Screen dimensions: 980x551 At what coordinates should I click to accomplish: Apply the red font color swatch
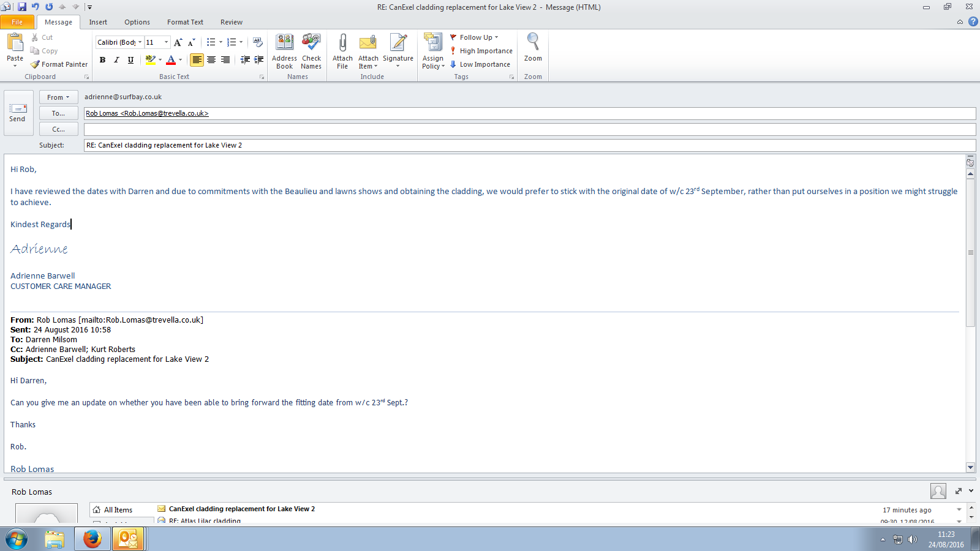(x=171, y=60)
